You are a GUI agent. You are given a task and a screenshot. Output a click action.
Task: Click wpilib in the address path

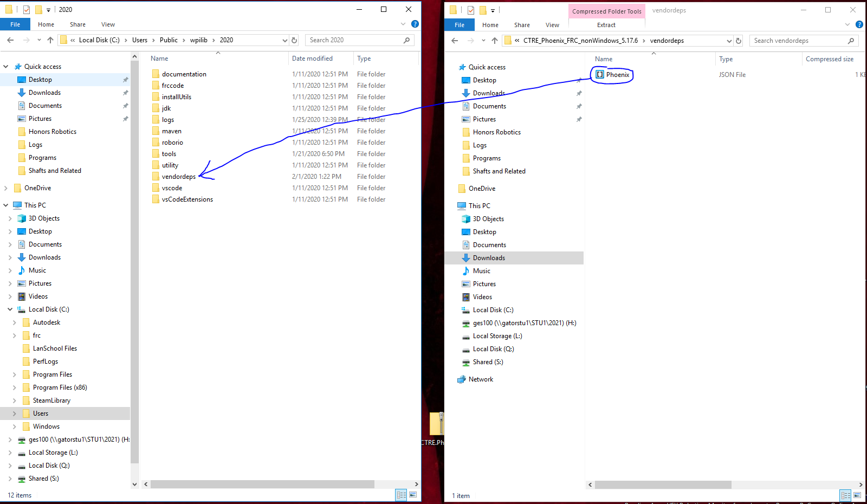[x=199, y=40]
